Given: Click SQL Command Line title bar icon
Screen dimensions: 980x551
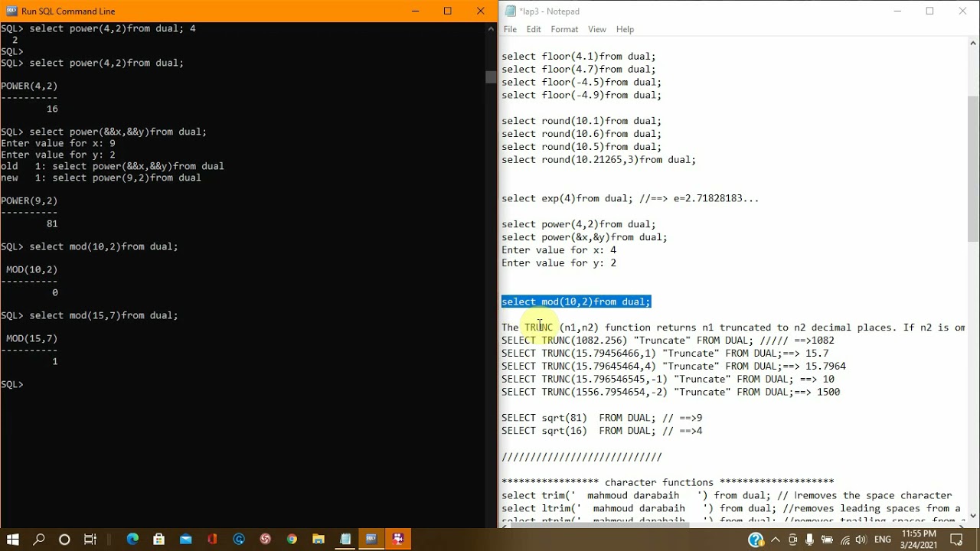Looking at the screenshot, I should tap(11, 11).
